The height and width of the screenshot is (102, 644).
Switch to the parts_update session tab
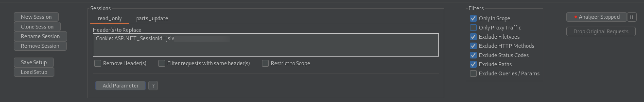pyautogui.click(x=152, y=19)
